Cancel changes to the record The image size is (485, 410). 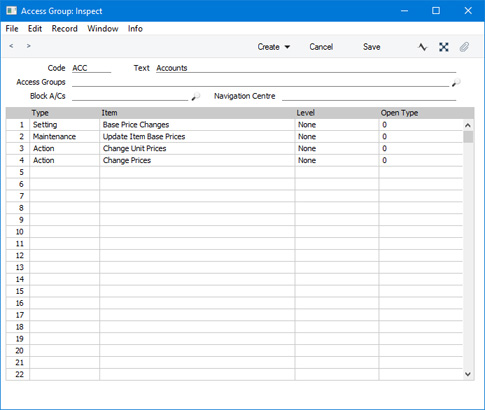(321, 47)
